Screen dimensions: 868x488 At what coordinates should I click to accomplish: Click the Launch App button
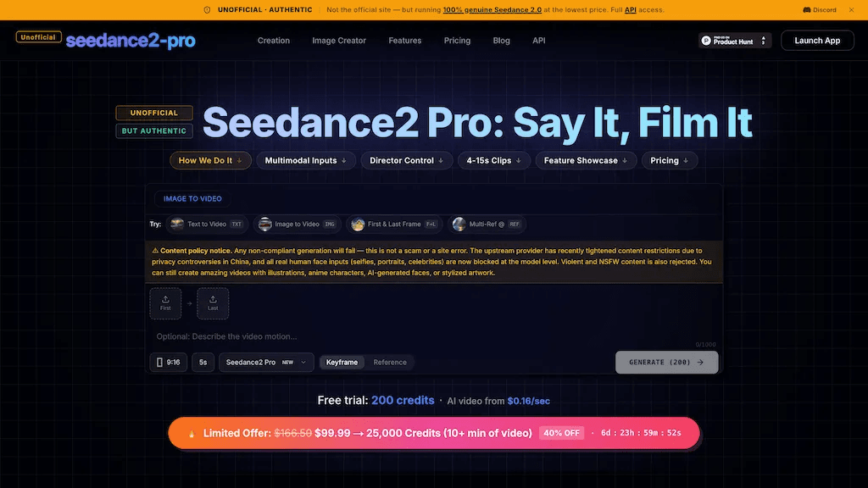pyautogui.click(x=817, y=41)
